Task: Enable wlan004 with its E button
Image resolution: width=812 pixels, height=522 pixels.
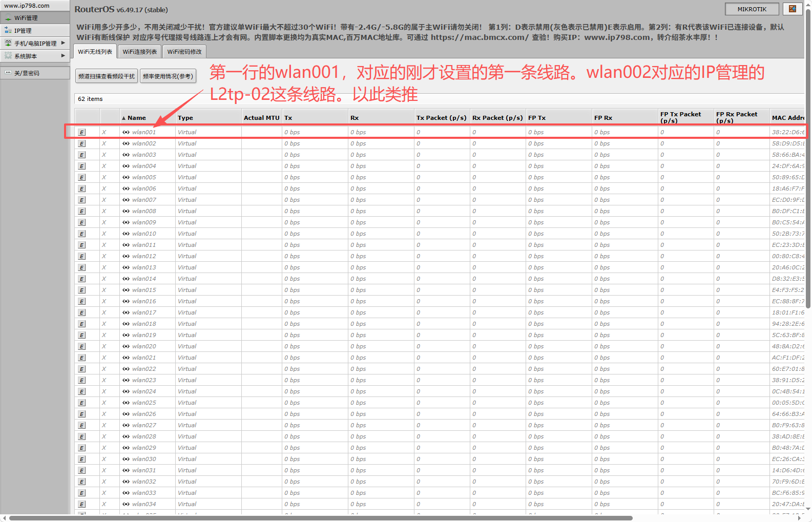Action: [81, 166]
